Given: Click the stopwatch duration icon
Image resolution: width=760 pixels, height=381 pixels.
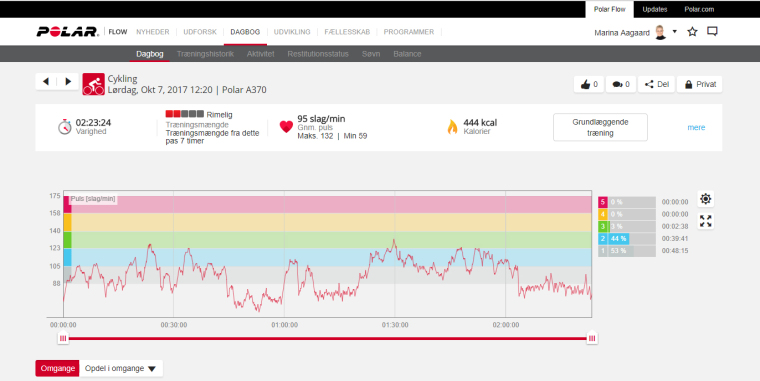Looking at the screenshot, I should [64, 127].
